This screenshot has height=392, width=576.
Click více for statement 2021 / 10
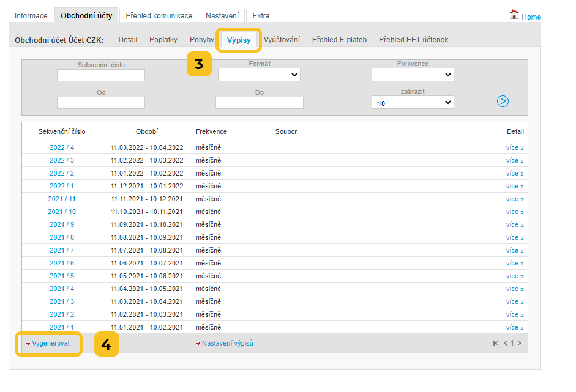click(515, 212)
